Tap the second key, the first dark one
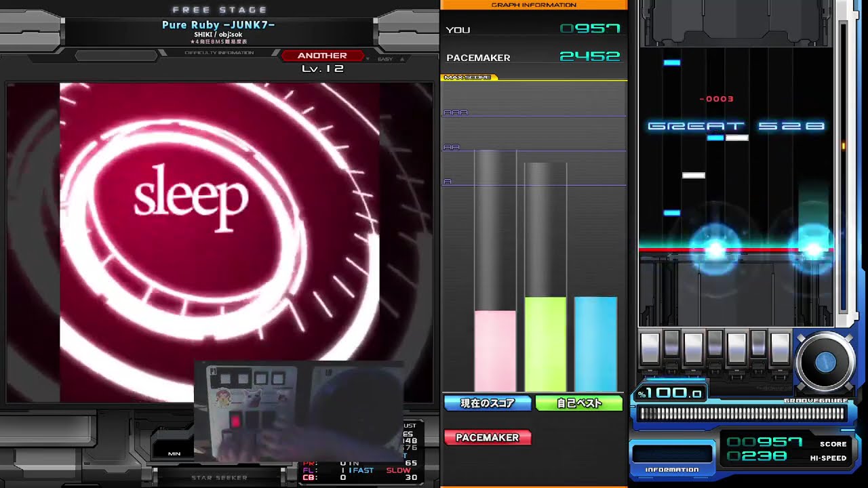 coord(671,344)
